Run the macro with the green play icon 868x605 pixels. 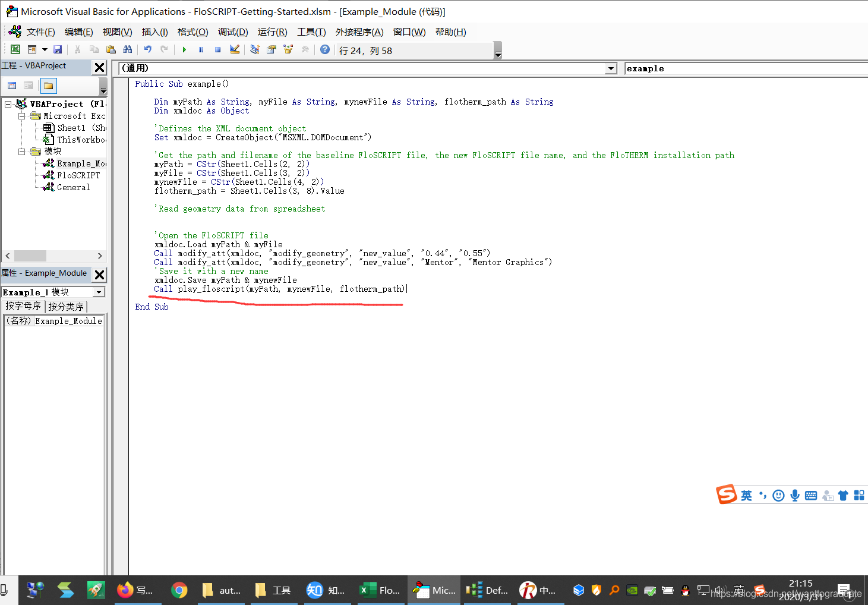184,50
